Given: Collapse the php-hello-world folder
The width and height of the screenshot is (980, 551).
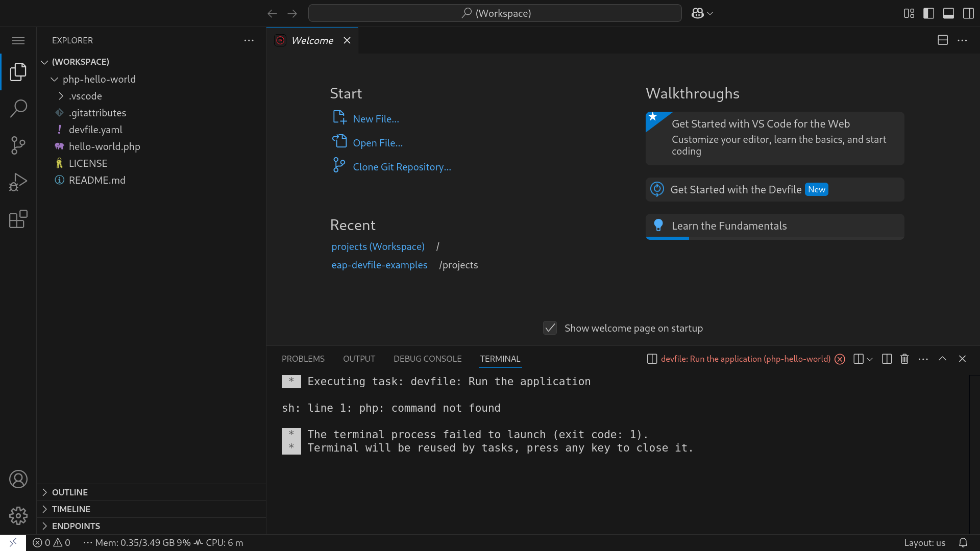Looking at the screenshot, I should (x=99, y=79).
